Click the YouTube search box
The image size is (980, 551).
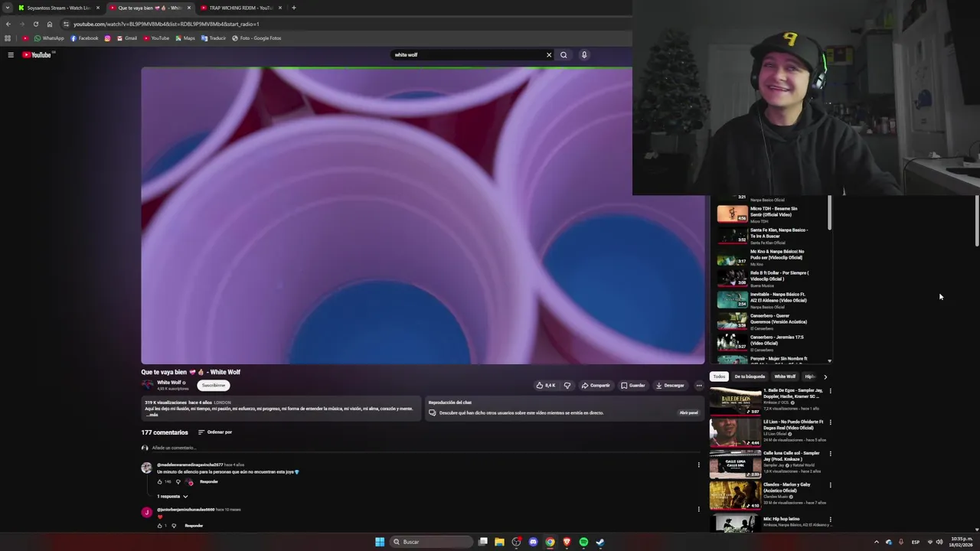[467, 54]
